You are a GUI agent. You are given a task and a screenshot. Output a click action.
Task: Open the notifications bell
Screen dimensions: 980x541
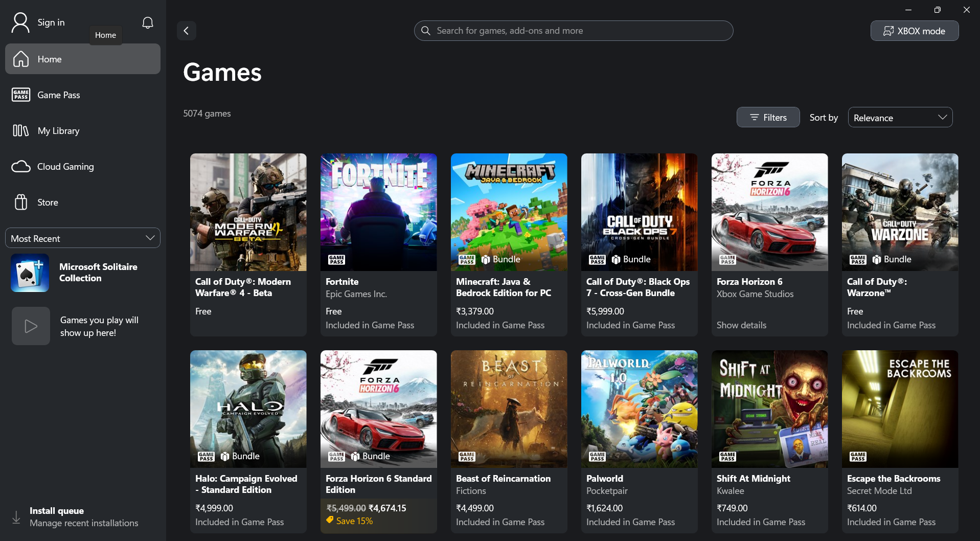tap(148, 22)
